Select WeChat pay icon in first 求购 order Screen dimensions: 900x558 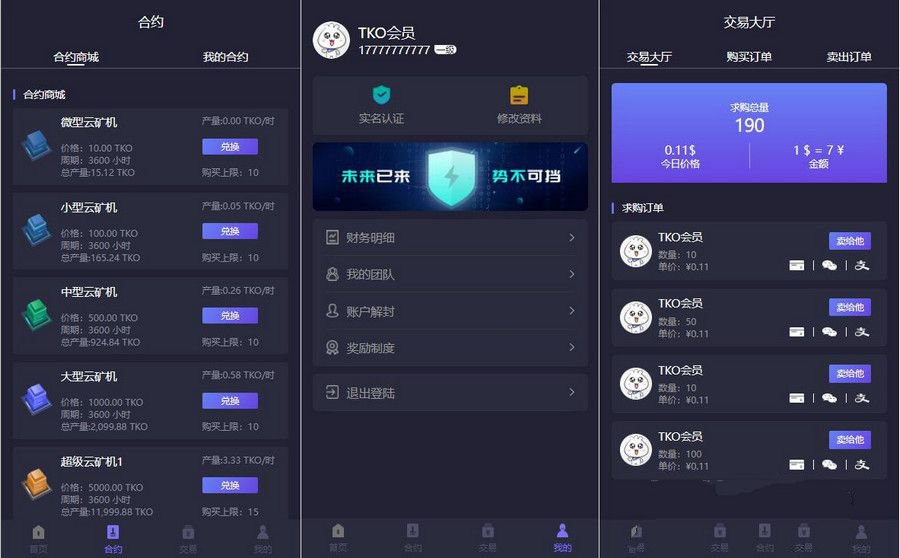(x=829, y=265)
